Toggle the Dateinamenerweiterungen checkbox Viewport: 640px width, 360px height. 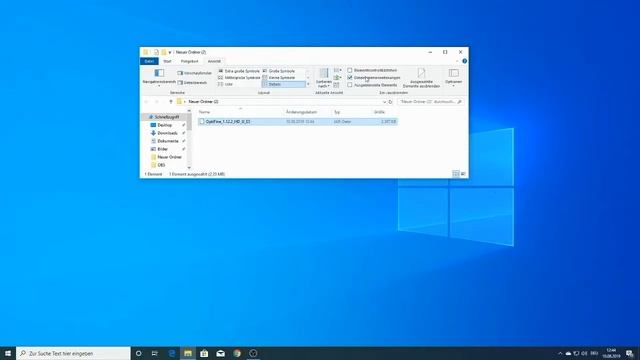(350, 78)
